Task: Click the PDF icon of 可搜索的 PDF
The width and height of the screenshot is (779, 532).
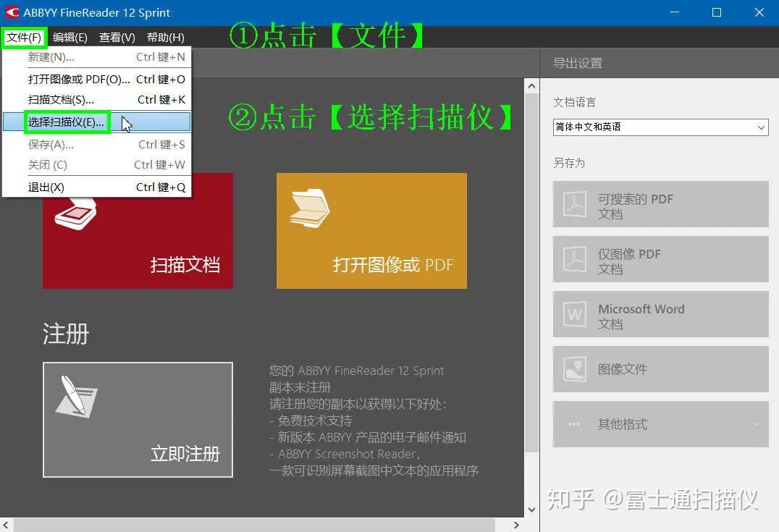Action: click(574, 204)
